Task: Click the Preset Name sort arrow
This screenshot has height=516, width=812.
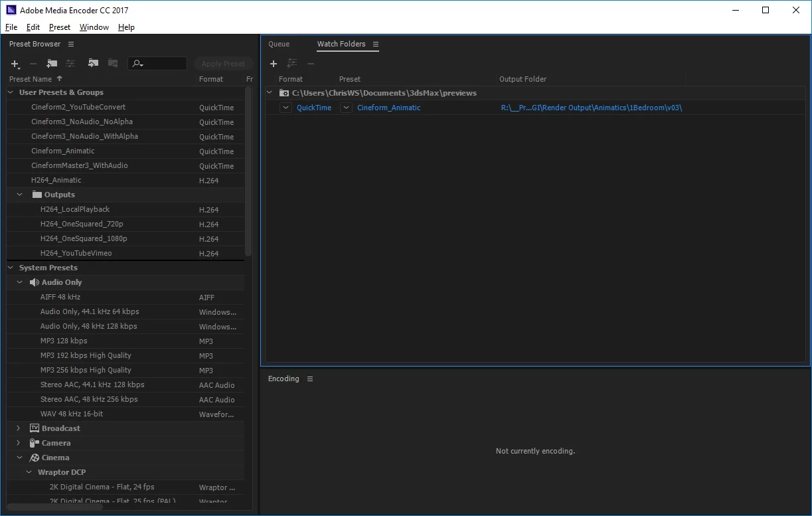Action: [x=60, y=78]
